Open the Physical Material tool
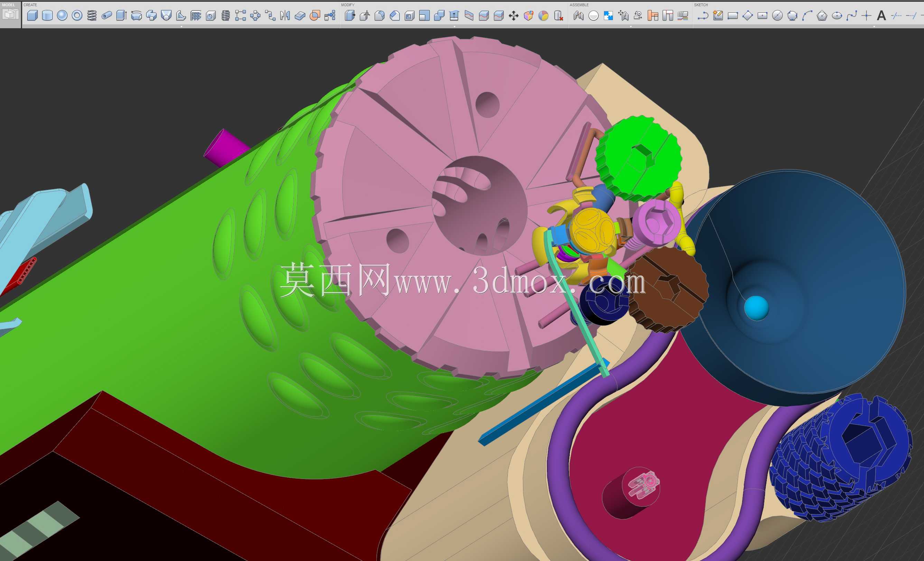924x561 pixels. (x=529, y=15)
